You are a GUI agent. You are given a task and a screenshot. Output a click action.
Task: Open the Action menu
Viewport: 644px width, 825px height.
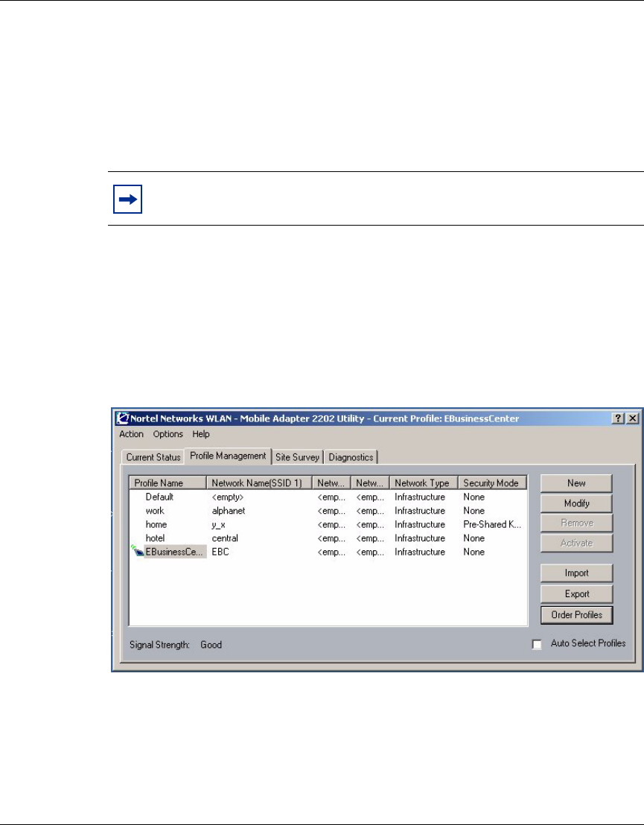click(x=131, y=434)
